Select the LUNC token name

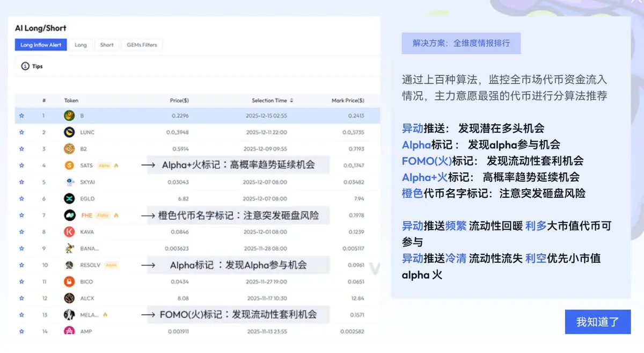87,132
